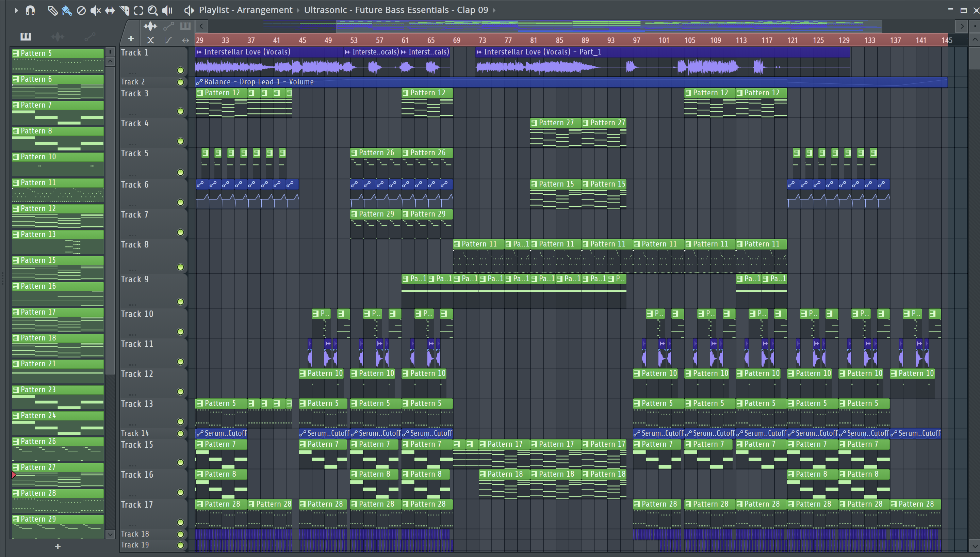Open the Interstellar Love (Vocals) - Part_1 clip menu

[x=479, y=52]
